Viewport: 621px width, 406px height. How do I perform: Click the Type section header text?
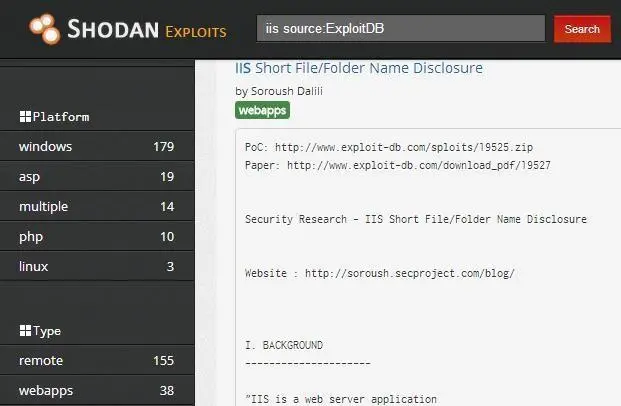point(47,331)
